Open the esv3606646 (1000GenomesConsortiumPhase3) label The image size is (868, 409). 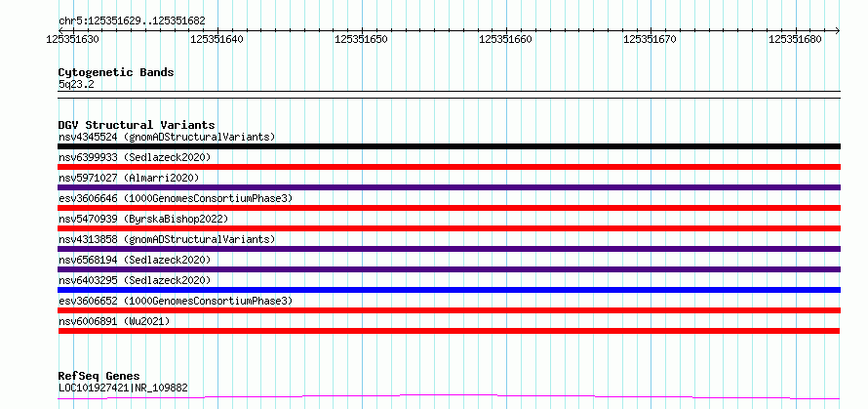[176, 198]
